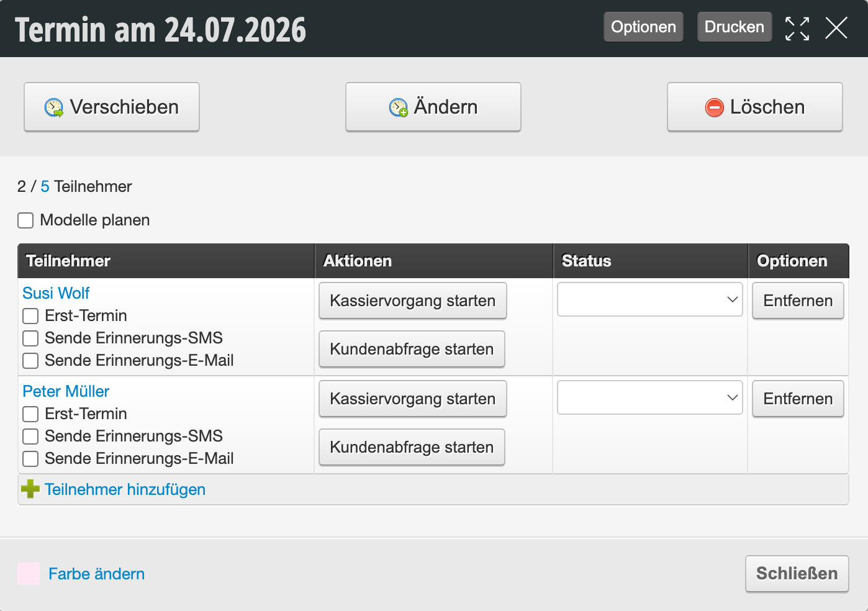Image resolution: width=868 pixels, height=611 pixels.
Task: Remove Peter Müller with the Entfernen button
Action: pos(798,399)
